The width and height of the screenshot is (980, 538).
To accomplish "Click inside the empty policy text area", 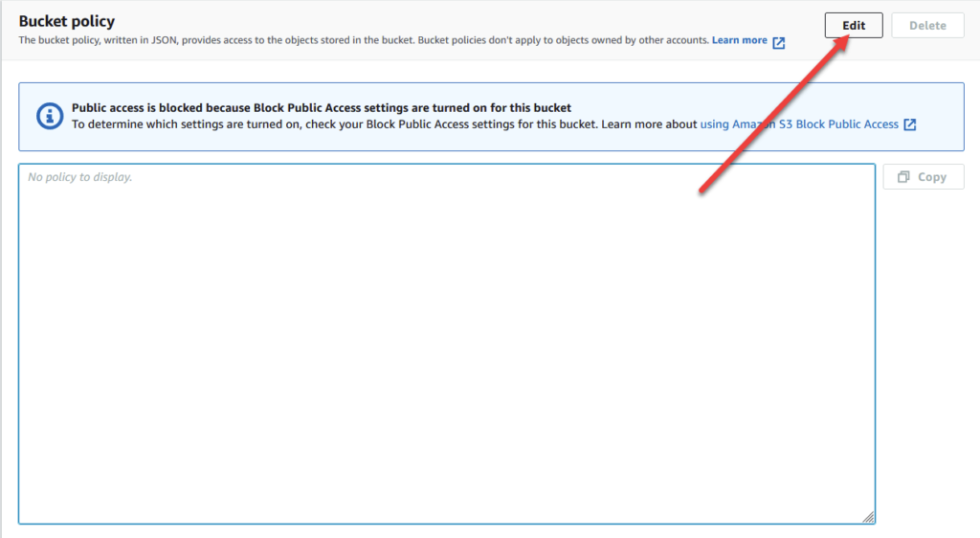I will coord(446,345).
